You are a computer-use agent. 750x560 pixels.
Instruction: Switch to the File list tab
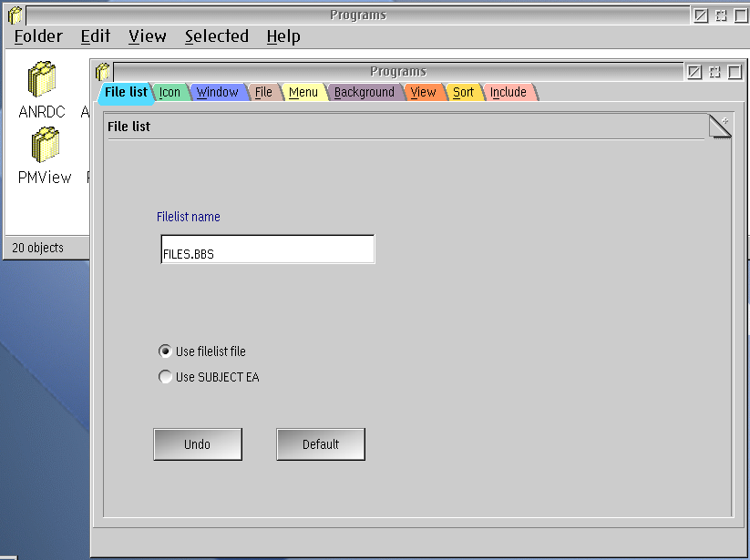(126, 92)
